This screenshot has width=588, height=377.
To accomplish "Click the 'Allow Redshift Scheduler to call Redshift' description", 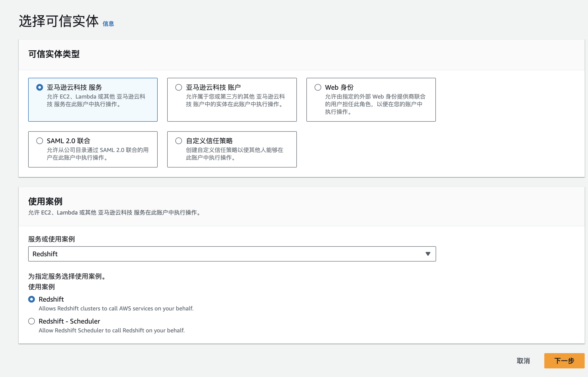I will [112, 330].
